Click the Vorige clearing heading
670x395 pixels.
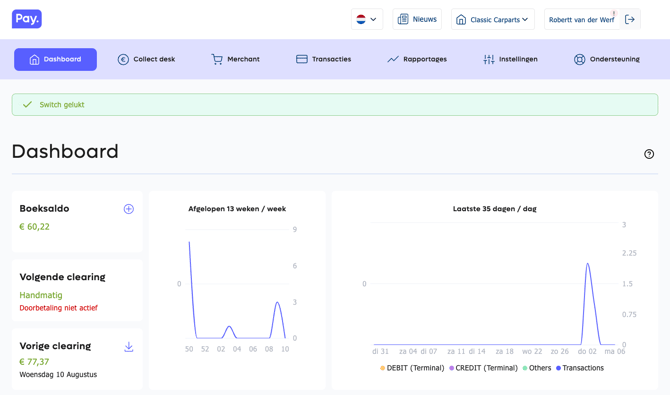point(55,346)
